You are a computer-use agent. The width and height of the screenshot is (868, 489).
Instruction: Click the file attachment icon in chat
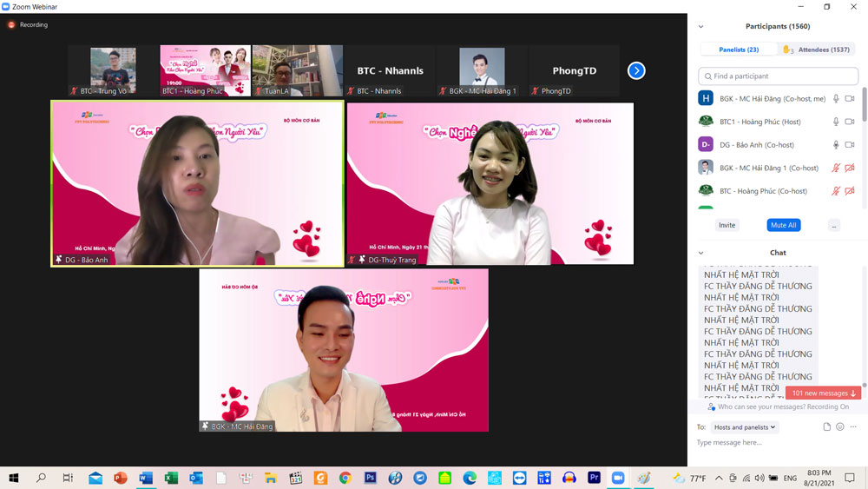[826, 426]
